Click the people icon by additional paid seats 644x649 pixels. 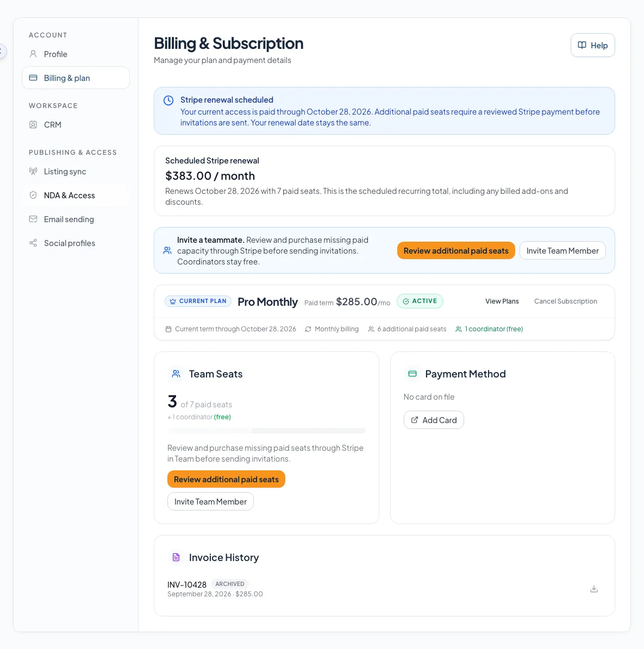371,329
